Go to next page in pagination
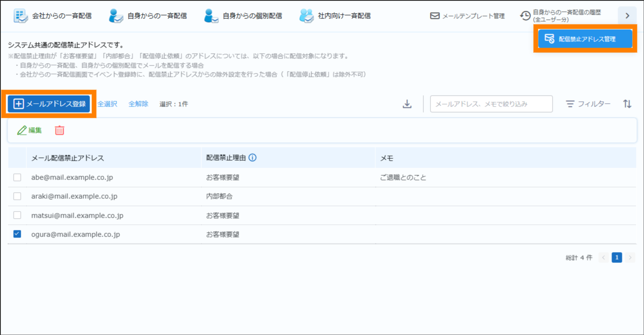 click(630, 258)
